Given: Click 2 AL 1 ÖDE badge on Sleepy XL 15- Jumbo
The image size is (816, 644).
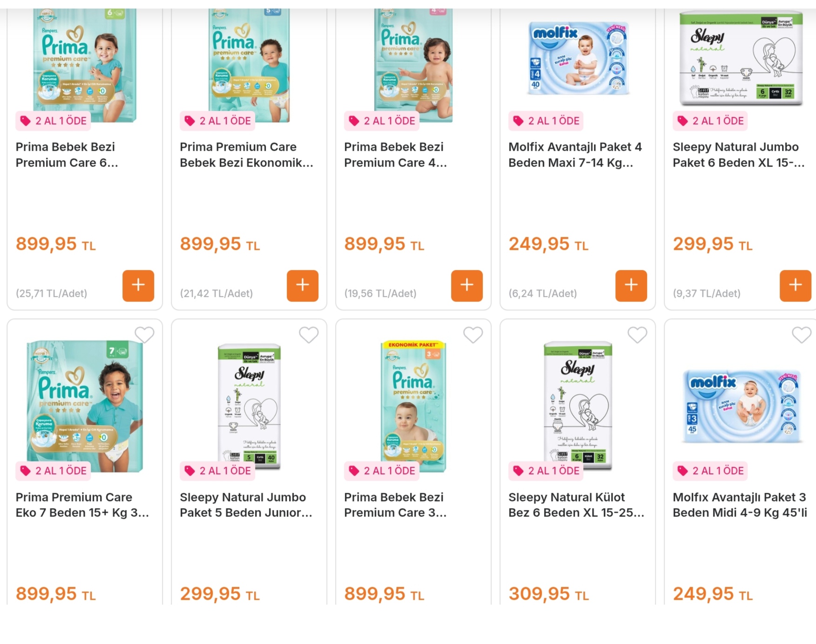Looking at the screenshot, I should point(710,121).
